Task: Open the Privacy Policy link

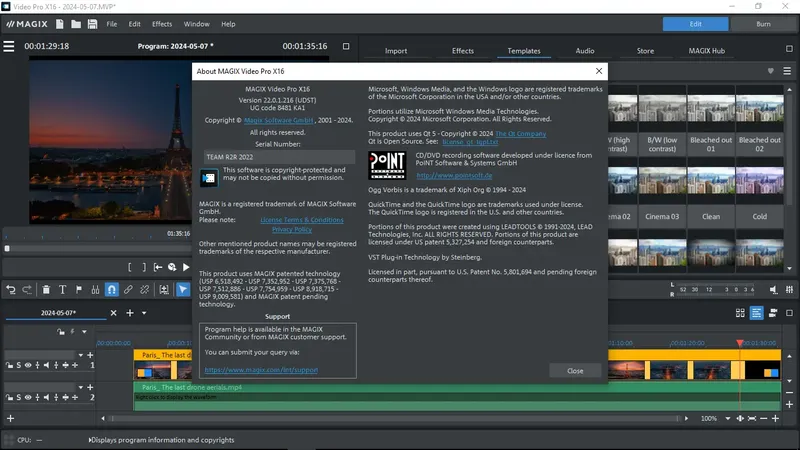Action: point(292,230)
